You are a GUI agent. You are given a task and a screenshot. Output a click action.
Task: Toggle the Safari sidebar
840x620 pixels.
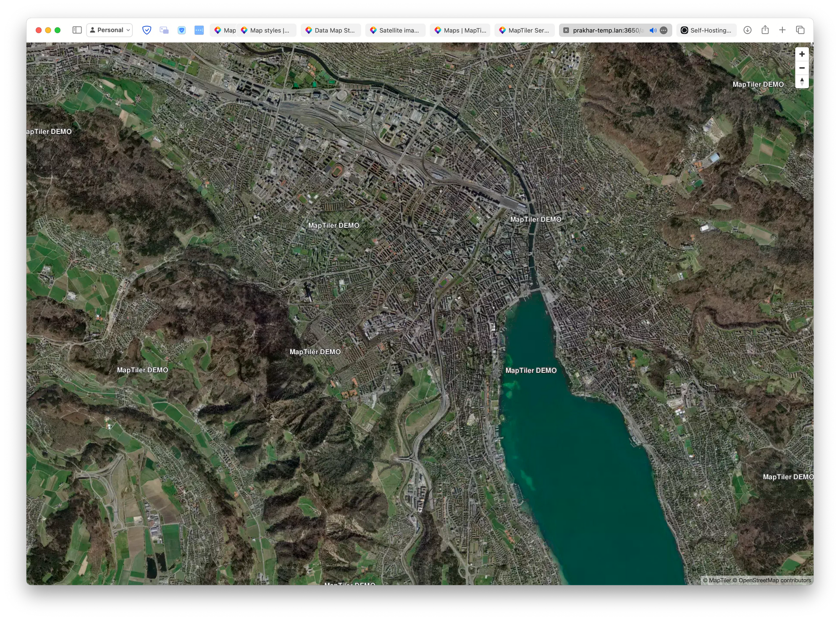pos(77,30)
